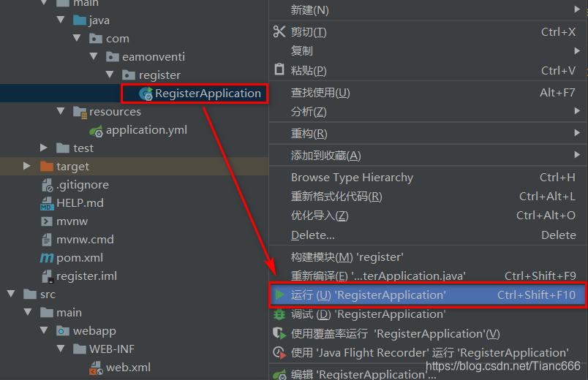Image resolution: width=588 pixels, height=380 pixels.
Task: Open the 复制 submenu
Action: pos(428,50)
